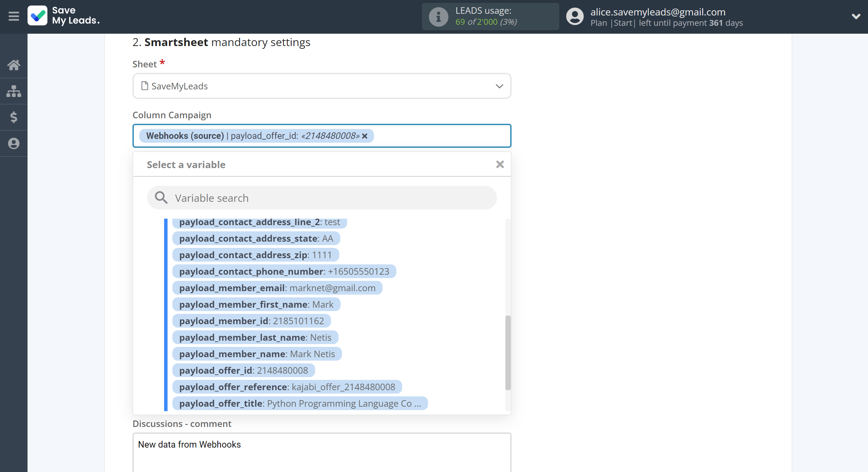This screenshot has width=868, height=472.
Task: Open the hamburger menu
Action: (14, 16)
